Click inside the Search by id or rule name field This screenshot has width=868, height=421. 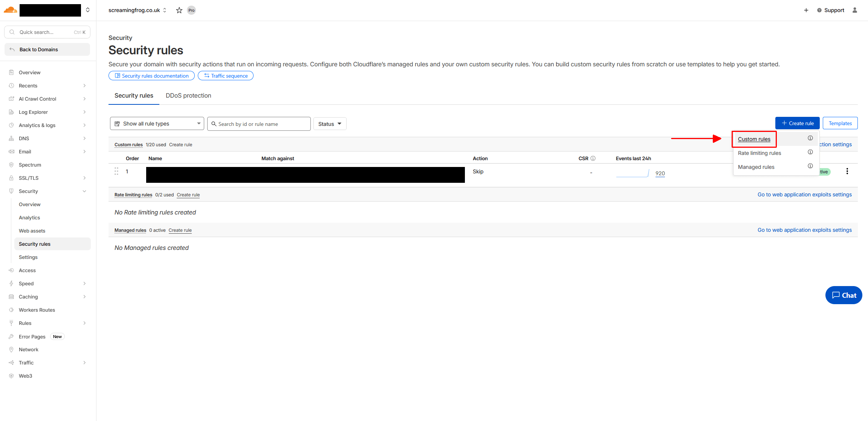(259, 124)
